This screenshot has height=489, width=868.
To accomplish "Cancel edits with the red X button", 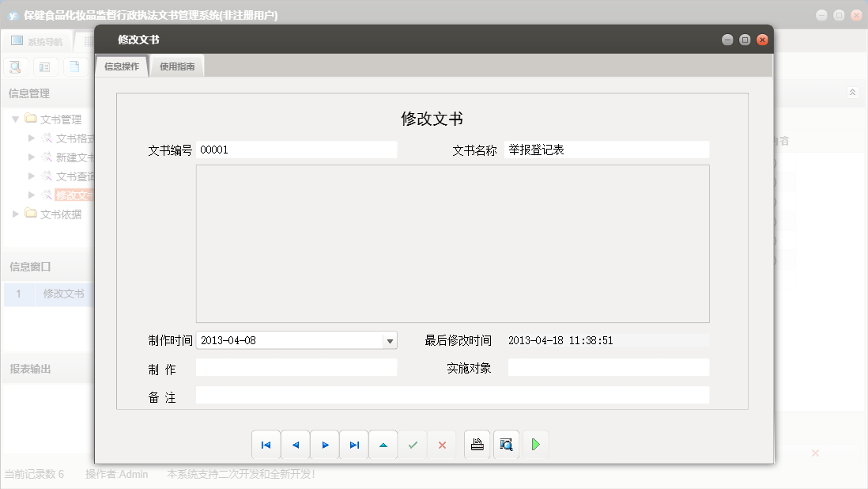I will point(442,445).
